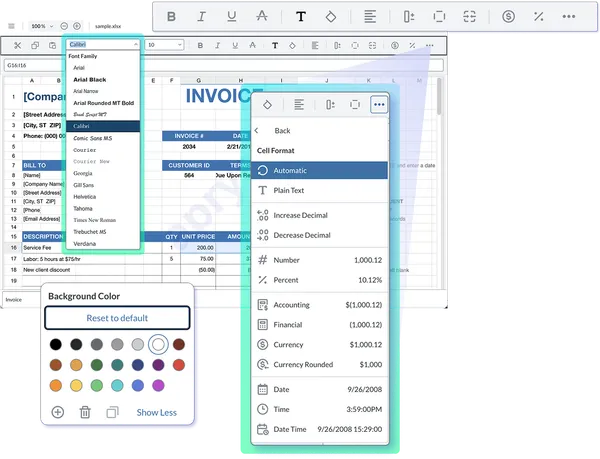Choose Georgia from Font Family list
600x459 pixels.
click(103, 173)
